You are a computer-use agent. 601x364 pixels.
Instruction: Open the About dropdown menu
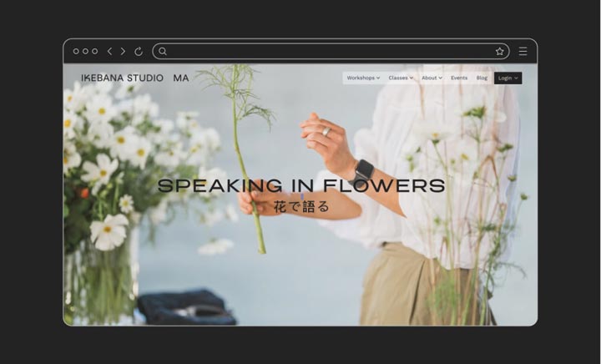[432, 78]
